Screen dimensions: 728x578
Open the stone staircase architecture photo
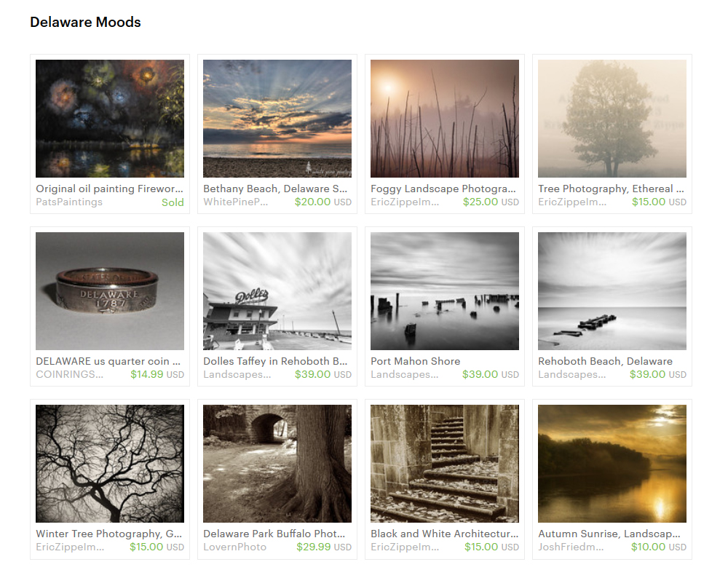[x=445, y=464]
